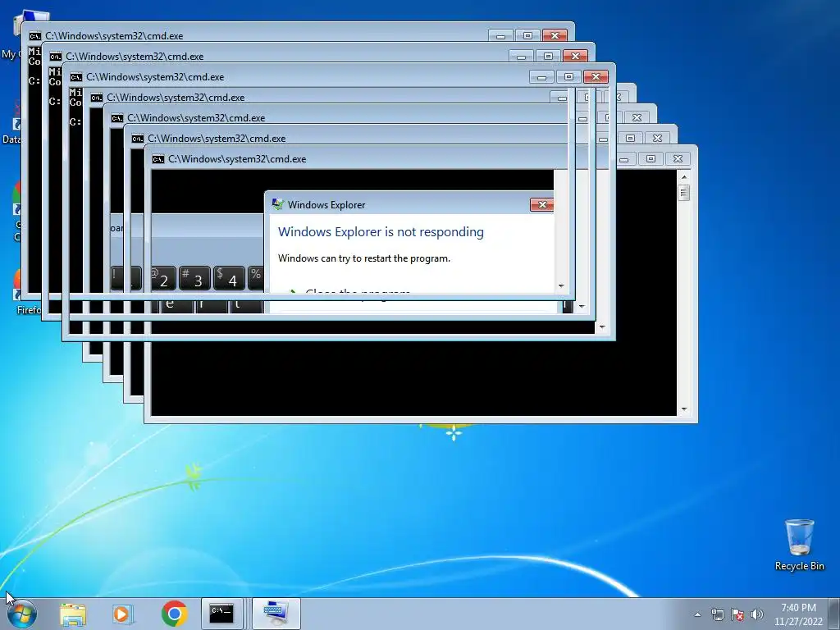Screen dimensions: 840x630
Task: Close the largest cmd window
Action: click(x=678, y=158)
